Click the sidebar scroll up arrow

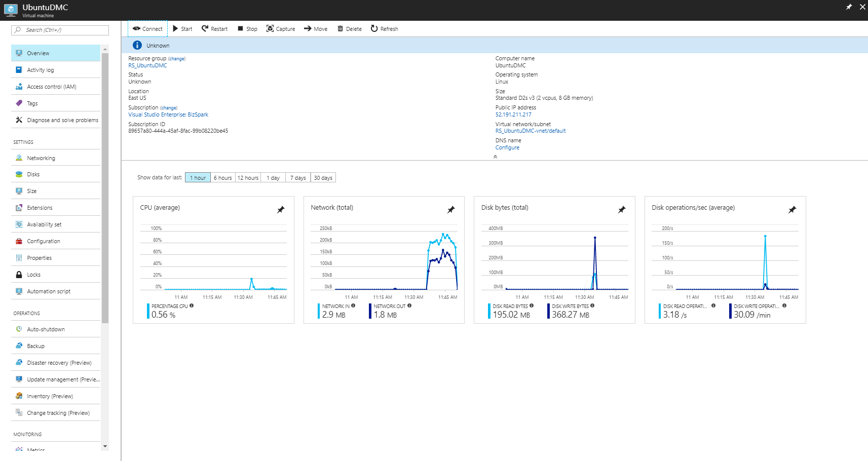click(105, 49)
